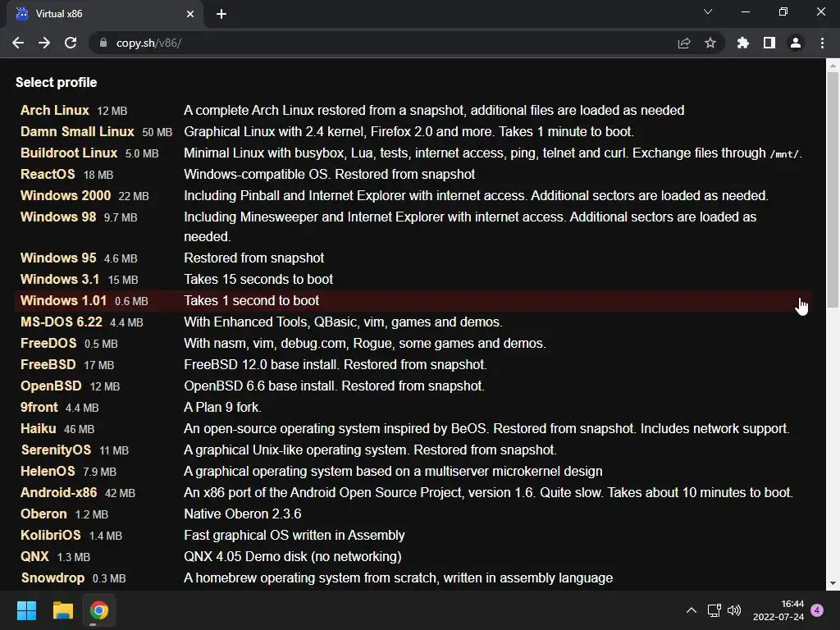
Task: View site security lock information
Action: point(103,43)
